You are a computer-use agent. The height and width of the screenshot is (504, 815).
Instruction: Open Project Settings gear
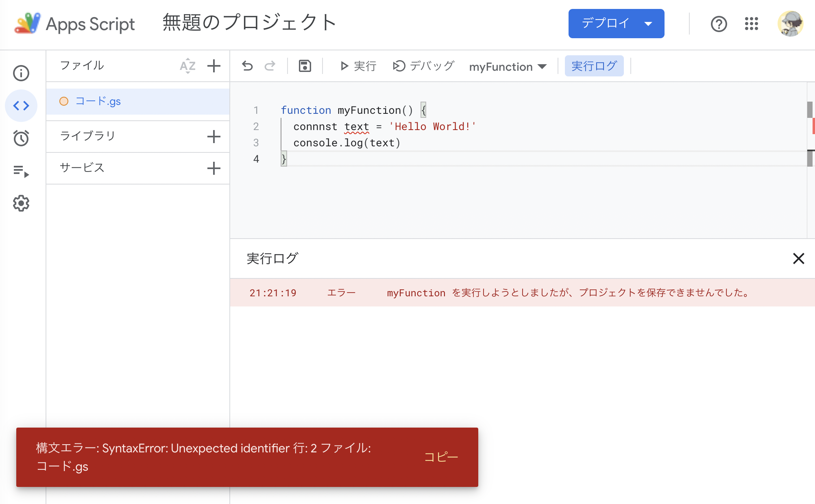click(21, 203)
